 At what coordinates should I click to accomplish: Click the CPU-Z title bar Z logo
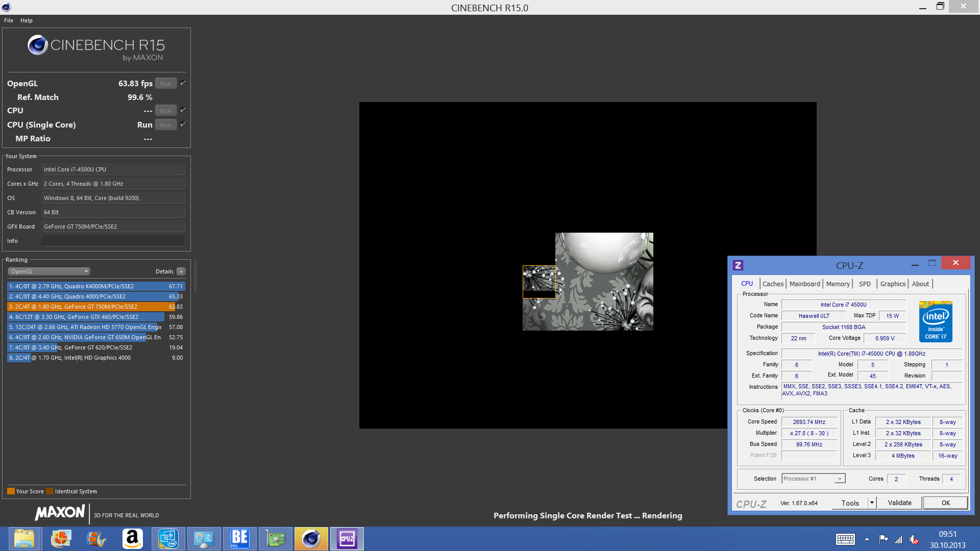[x=738, y=265]
